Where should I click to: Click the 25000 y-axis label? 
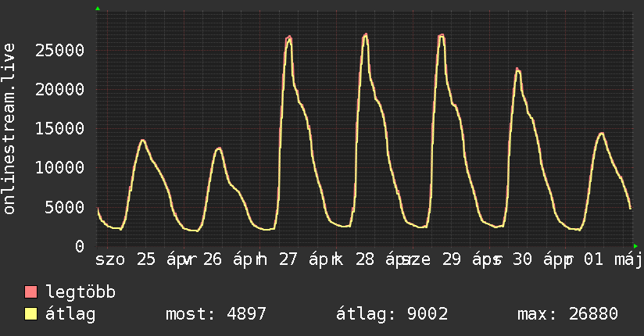pos(60,51)
